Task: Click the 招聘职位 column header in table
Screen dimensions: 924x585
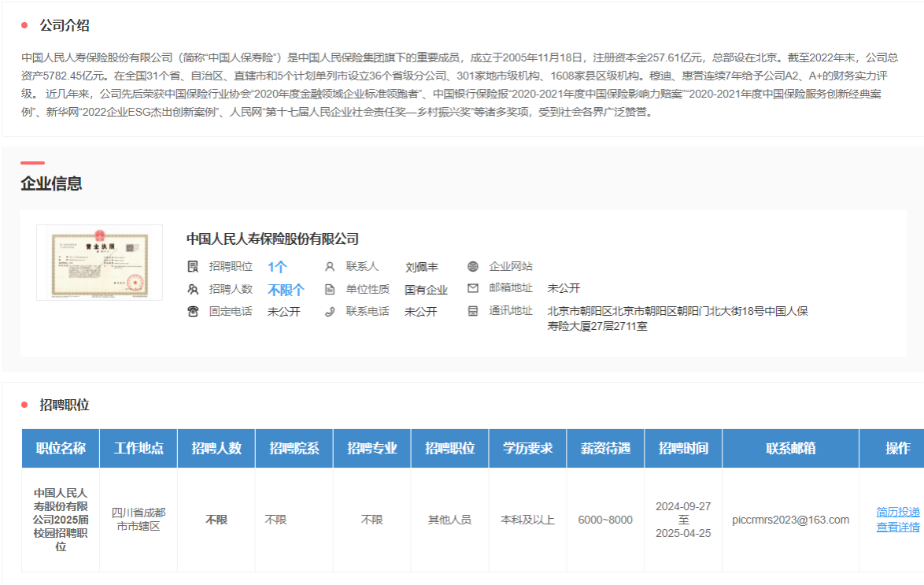Action: (449, 448)
